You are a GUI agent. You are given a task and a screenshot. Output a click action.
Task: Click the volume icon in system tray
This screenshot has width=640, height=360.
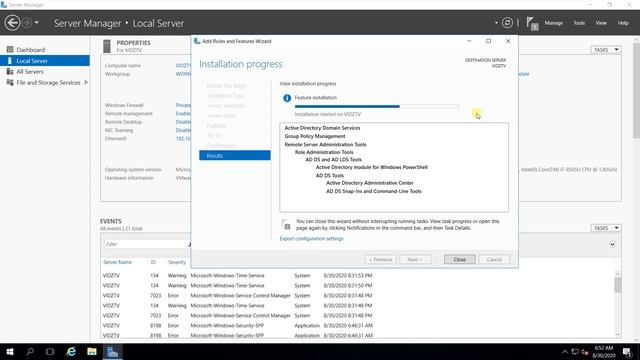click(584, 351)
